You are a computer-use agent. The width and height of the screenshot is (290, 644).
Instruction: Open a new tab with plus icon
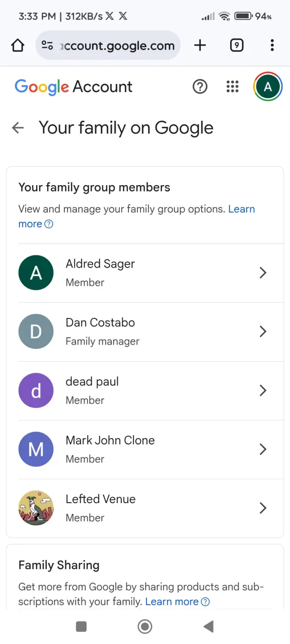click(x=200, y=46)
